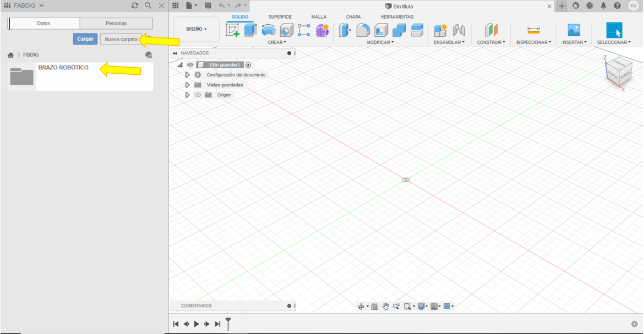Click the search icon in data panel
This screenshot has height=334, width=644.
click(148, 6)
